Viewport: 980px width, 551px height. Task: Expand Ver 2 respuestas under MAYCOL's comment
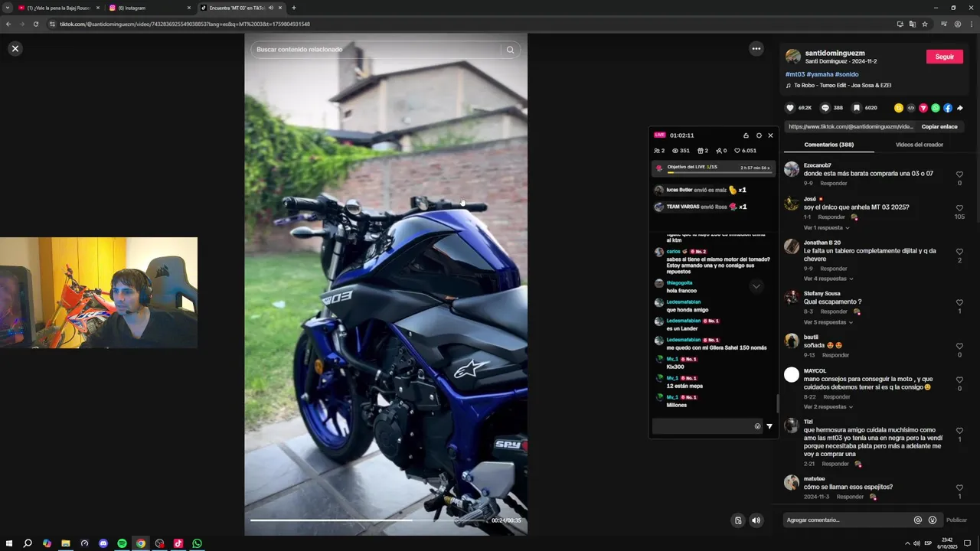(828, 406)
